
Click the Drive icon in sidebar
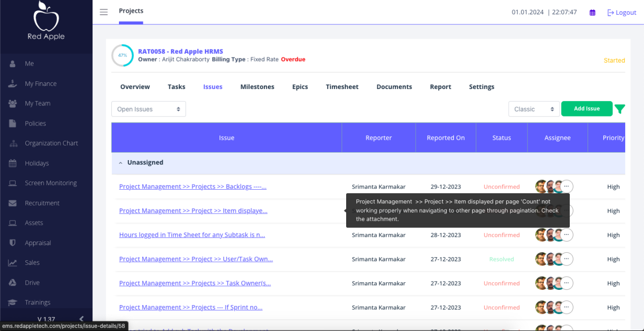point(13,283)
